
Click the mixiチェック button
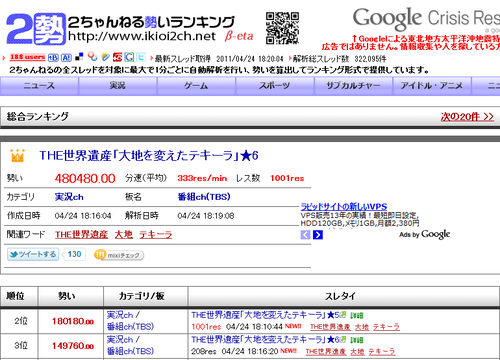[119, 255]
